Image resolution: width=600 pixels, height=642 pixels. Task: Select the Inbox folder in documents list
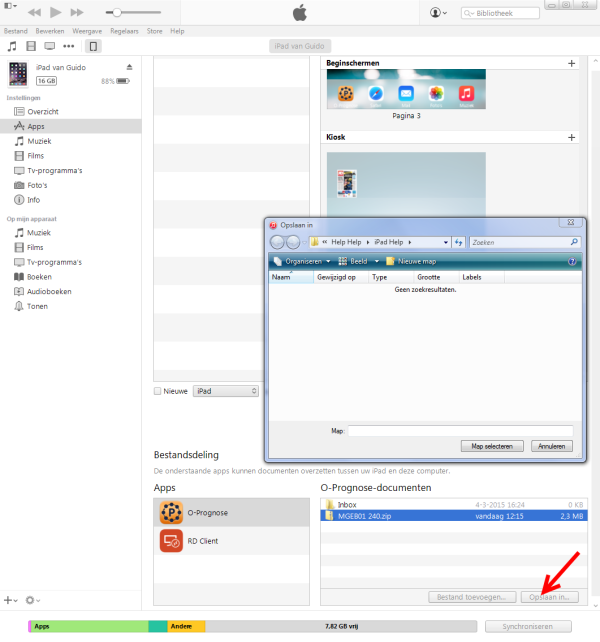click(x=454, y=504)
